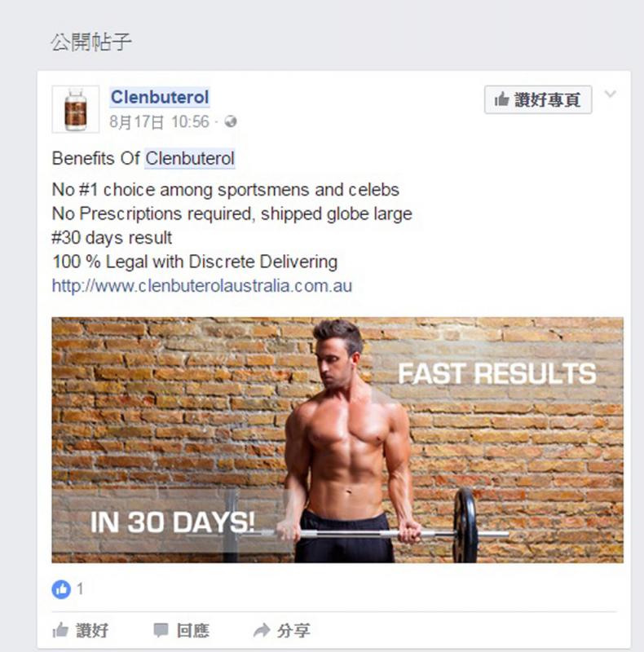
Task: Open the Clenbuterol page name link
Action: coord(160,97)
